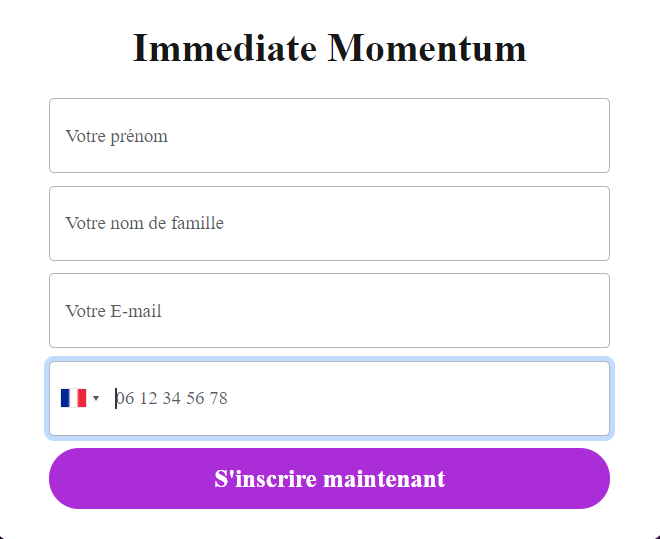Click into the Votre E-mail field

[329, 311]
